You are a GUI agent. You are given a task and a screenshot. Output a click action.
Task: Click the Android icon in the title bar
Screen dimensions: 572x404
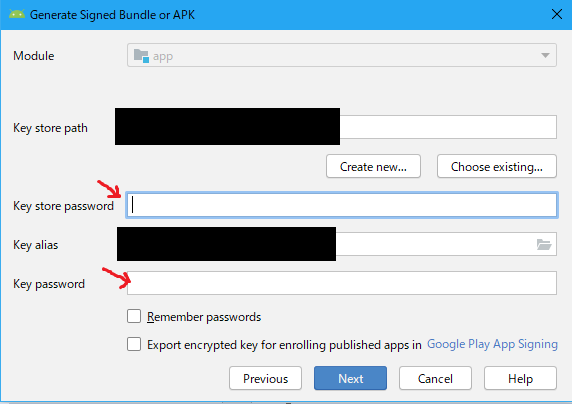click(17, 15)
